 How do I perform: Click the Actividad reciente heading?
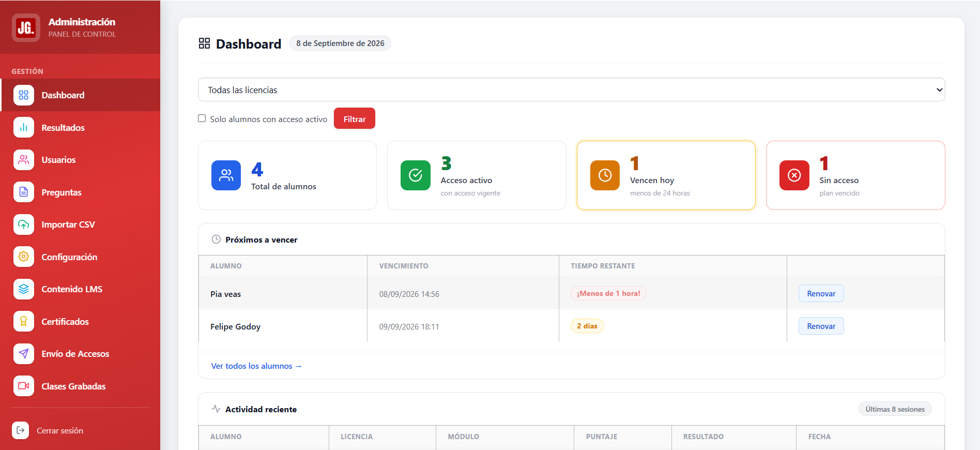point(261,409)
